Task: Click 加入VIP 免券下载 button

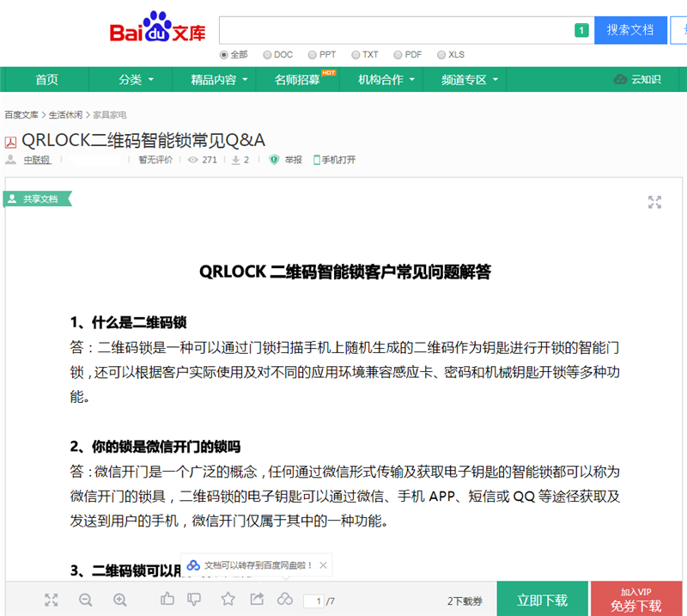Action: pos(636,600)
